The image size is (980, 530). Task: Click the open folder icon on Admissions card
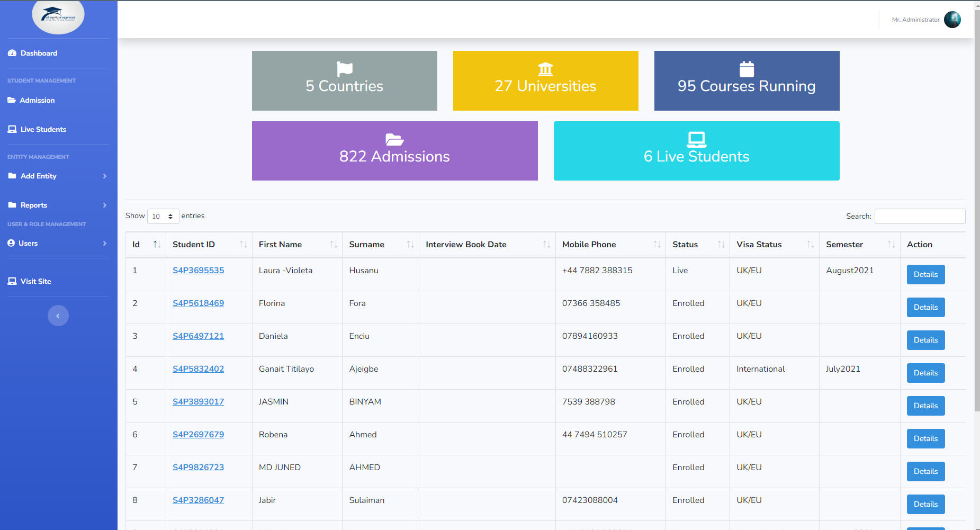[394, 139]
